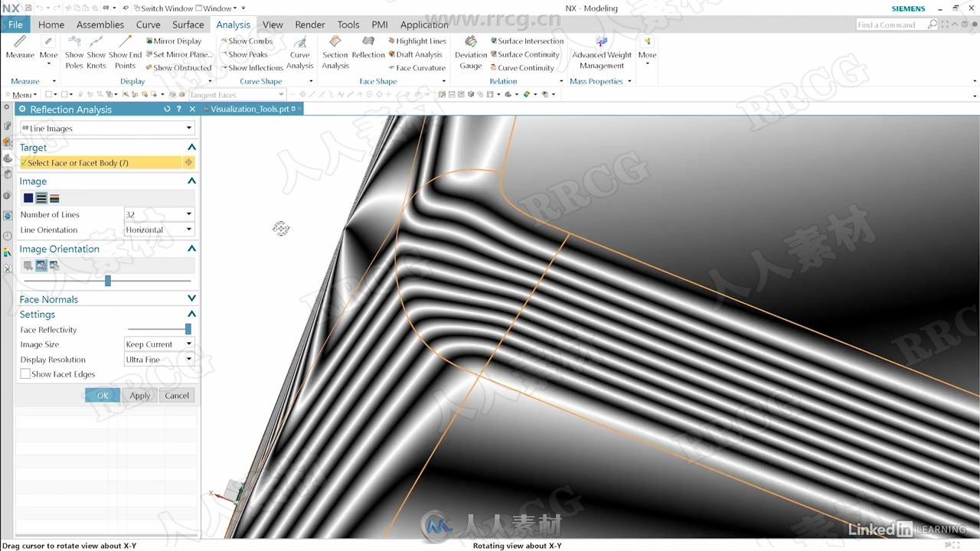980x551 pixels.
Task: Open Advanced Weight Management
Action: click(x=602, y=52)
